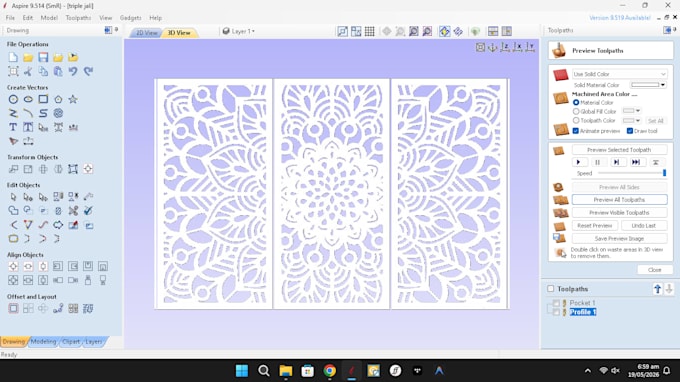This screenshot has height=382, width=680.
Task: Click the Reset Preview button
Action: click(595, 226)
